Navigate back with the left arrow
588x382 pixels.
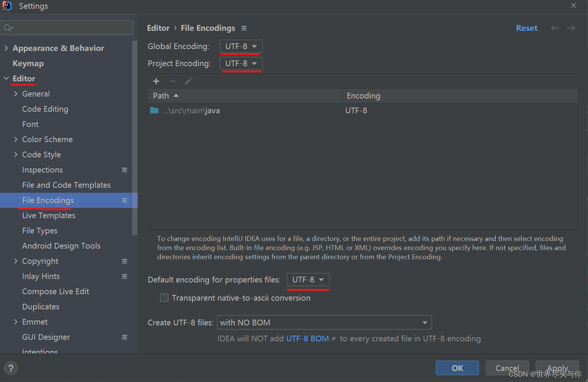pos(555,28)
